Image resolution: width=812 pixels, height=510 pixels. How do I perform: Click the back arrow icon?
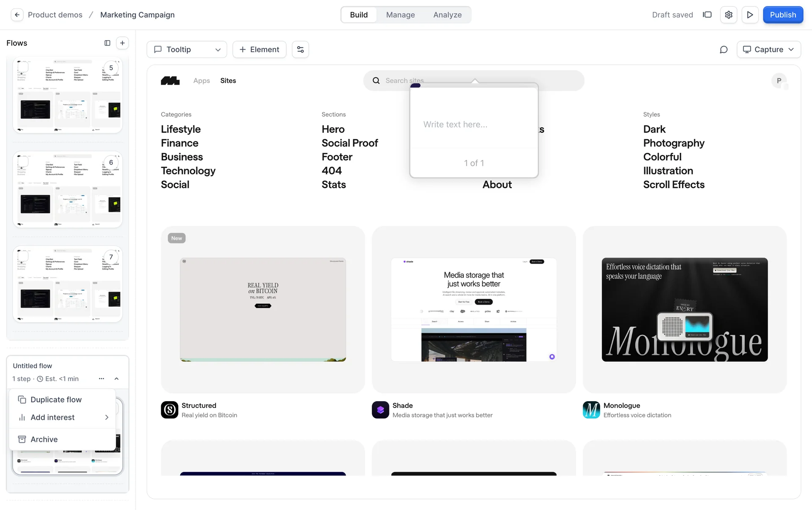(17, 15)
